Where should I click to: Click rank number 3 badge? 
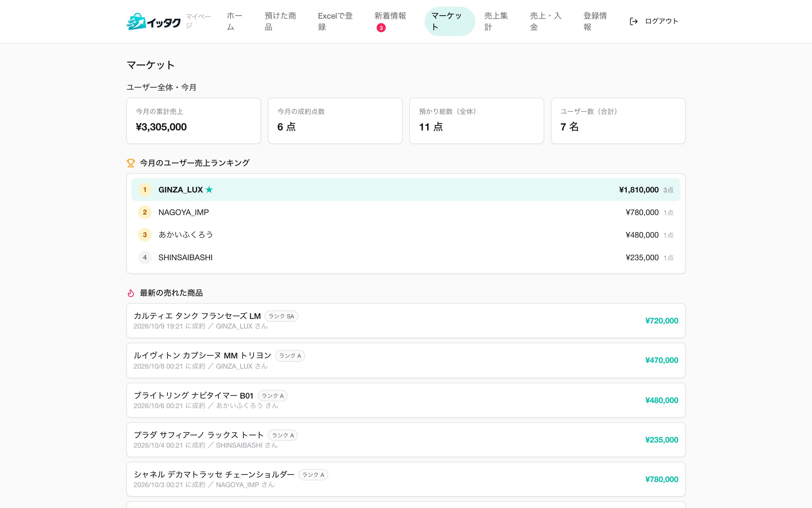pyautogui.click(x=145, y=235)
